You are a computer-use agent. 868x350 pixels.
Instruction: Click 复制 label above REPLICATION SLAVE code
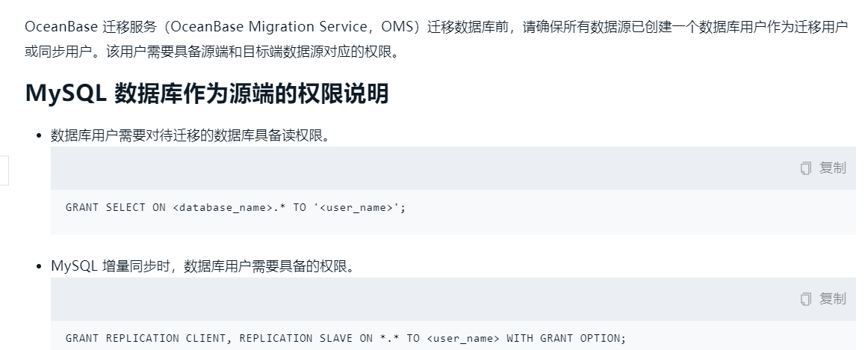tap(832, 299)
